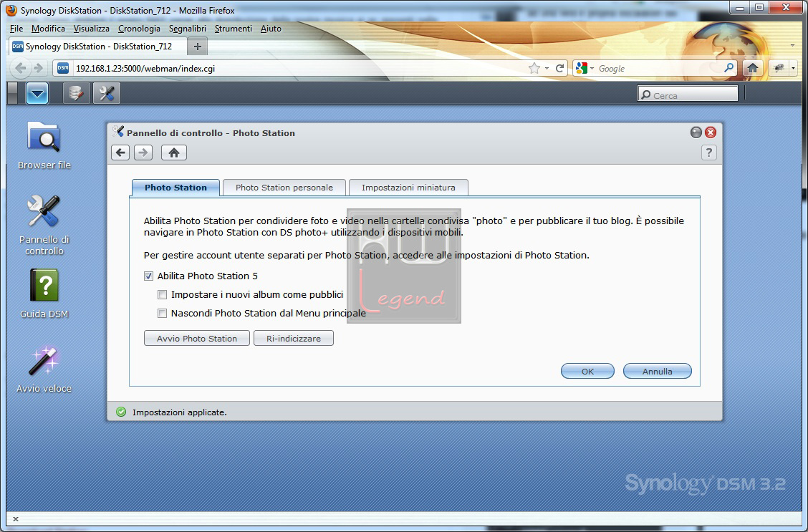
Task: Open Pannello di controllo desktop icon
Action: [x=44, y=225]
